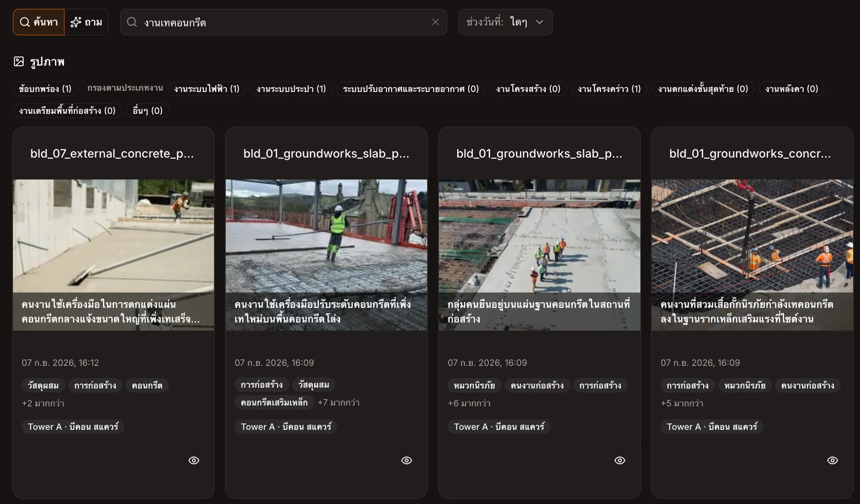Expand +7 มากกว่า tags on second card
This screenshot has height=504, width=860.
click(338, 402)
